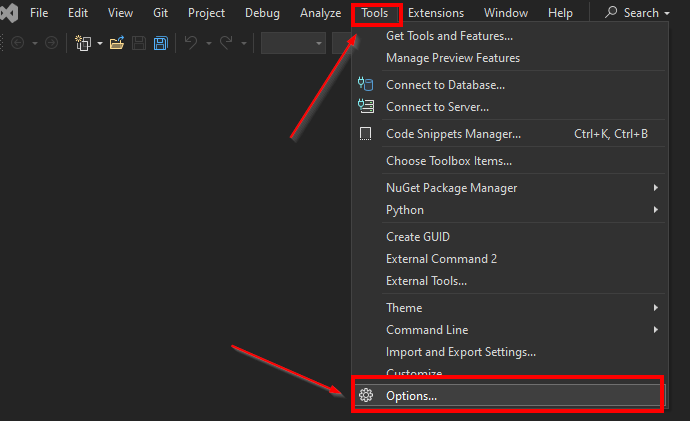Expand the Command Line submenu arrow
Screen dimensions: 690x421
[x=656, y=329]
